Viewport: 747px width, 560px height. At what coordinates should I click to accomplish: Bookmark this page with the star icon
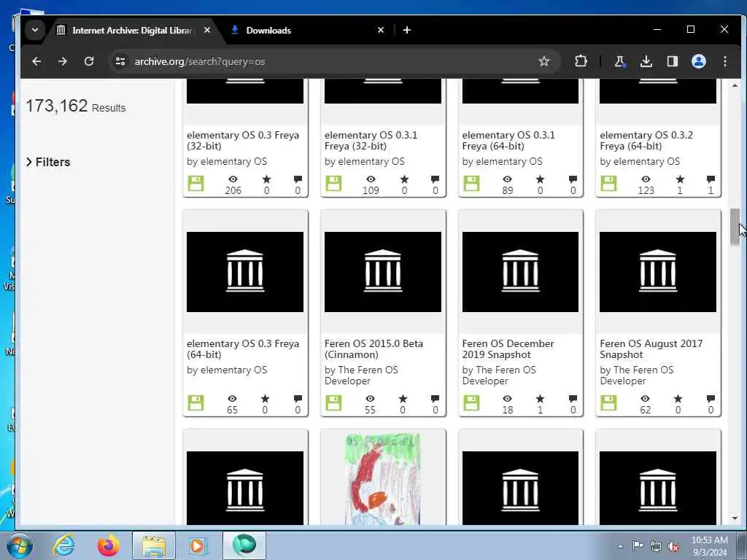(543, 61)
